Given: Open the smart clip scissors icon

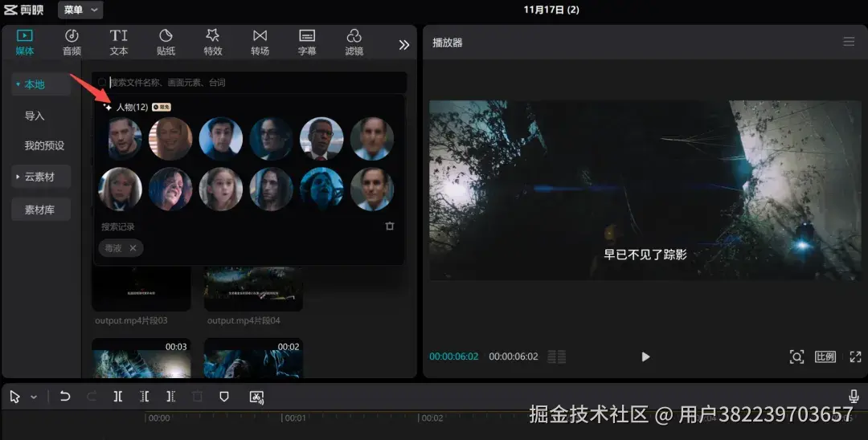Looking at the screenshot, I should click(x=256, y=397).
